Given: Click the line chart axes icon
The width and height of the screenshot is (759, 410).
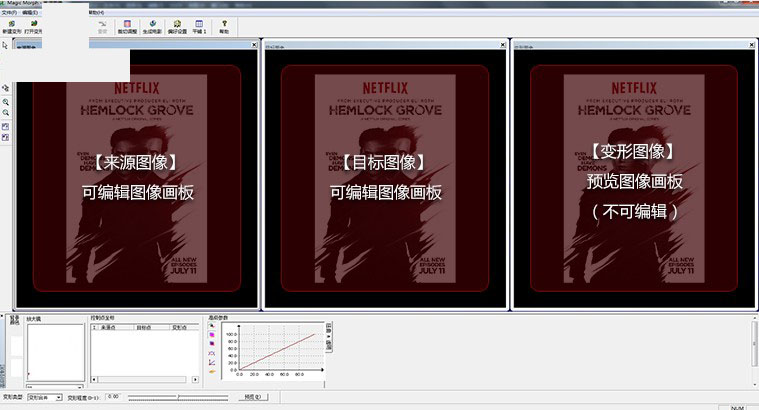Looking at the screenshot, I should coord(212,362).
